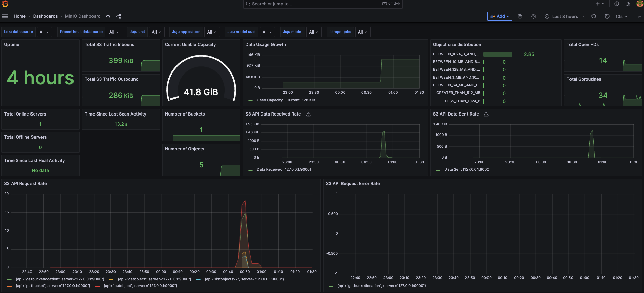Open the Add panel dropdown
The image size is (644, 293).
(x=500, y=16)
